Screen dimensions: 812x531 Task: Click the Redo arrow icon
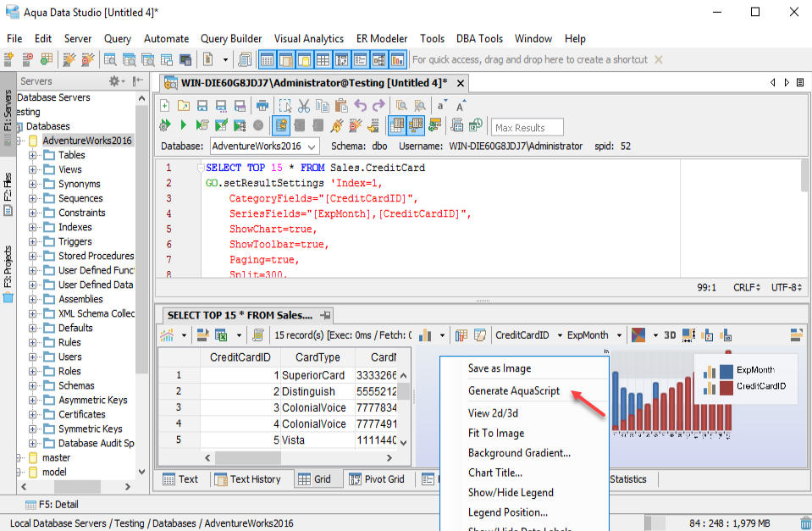pos(378,106)
